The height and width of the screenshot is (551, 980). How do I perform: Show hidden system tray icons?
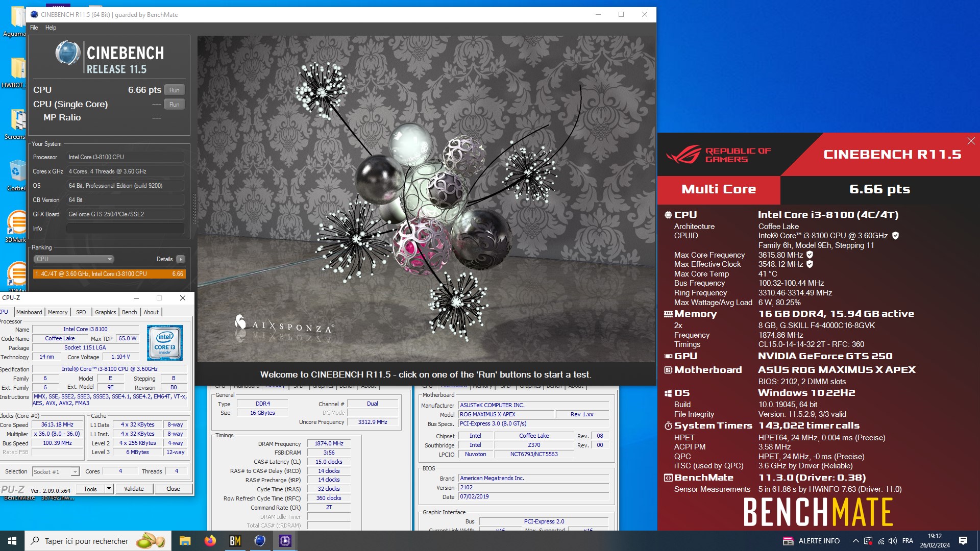[855, 541]
